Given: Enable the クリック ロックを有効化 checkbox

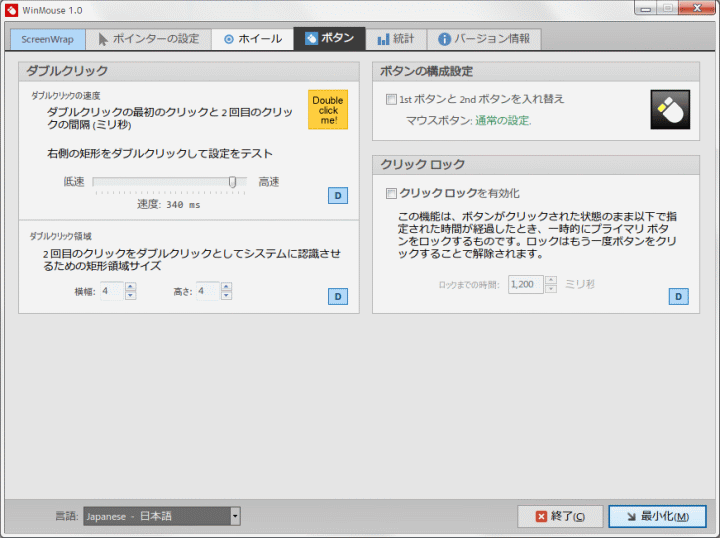Looking at the screenshot, I should point(391,193).
